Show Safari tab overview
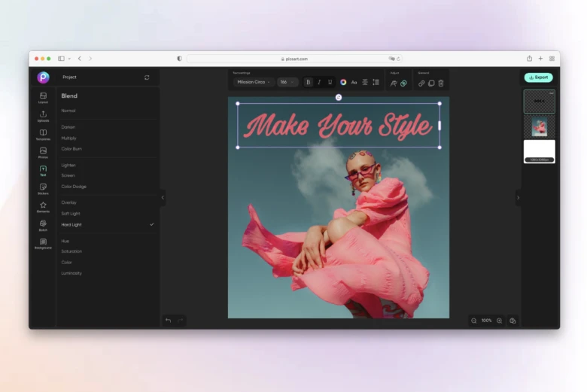Image resolution: width=587 pixels, height=392 pixels. (552, 59)
